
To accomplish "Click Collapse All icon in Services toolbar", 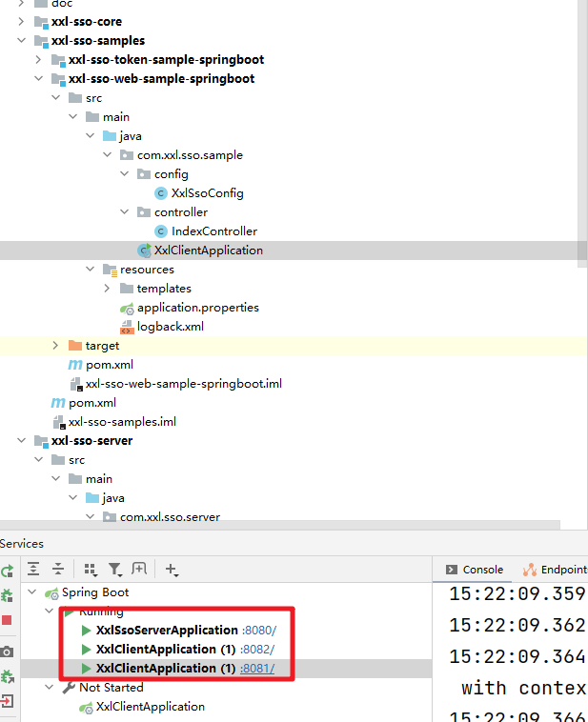I will (58, 570).
